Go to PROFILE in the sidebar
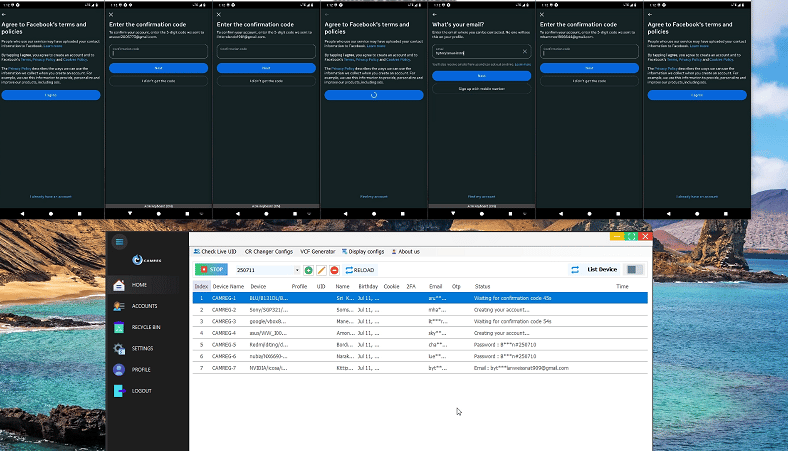788x451 pixels. (141, 369)
